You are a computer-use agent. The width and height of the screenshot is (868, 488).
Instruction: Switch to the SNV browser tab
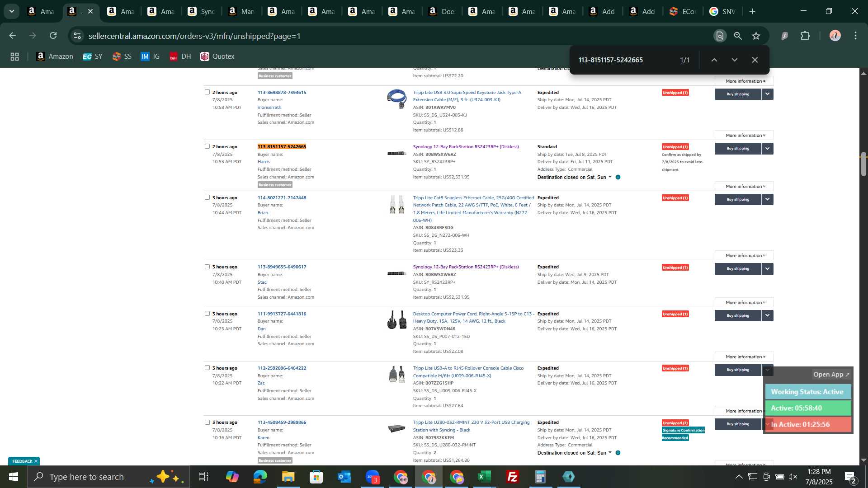click(723, 11)
